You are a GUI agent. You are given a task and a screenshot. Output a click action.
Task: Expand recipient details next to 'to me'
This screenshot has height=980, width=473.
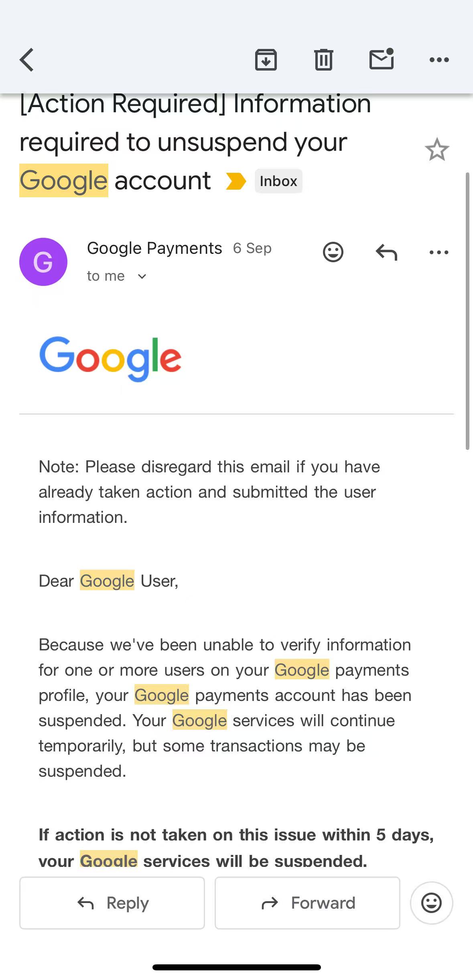142,276
